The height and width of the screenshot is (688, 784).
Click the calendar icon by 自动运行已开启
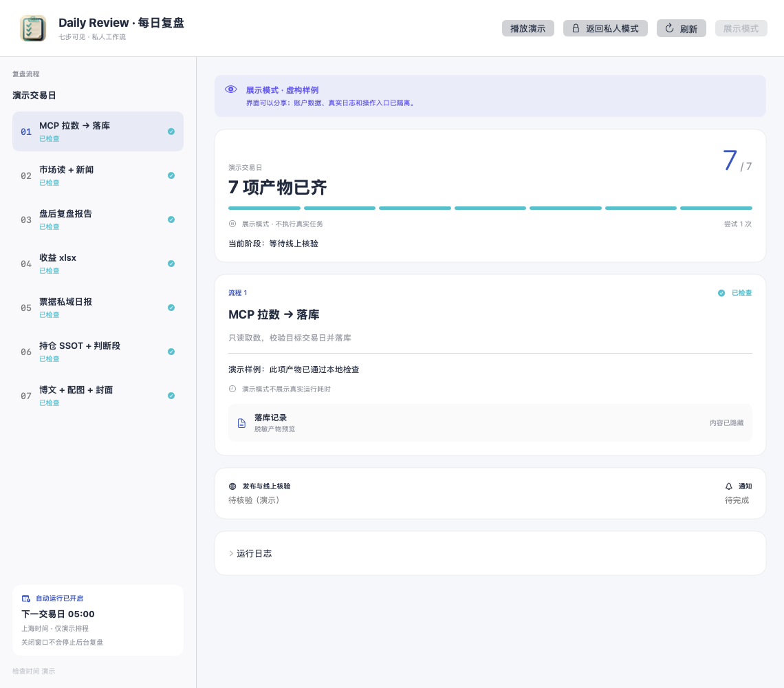coord(26,599)
